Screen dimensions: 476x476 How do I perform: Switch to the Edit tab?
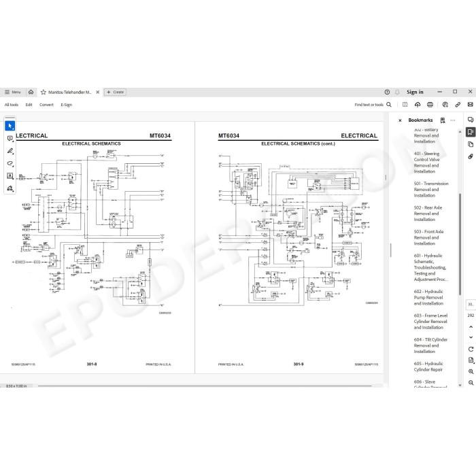pyautogui.click(x=29, y=105)
